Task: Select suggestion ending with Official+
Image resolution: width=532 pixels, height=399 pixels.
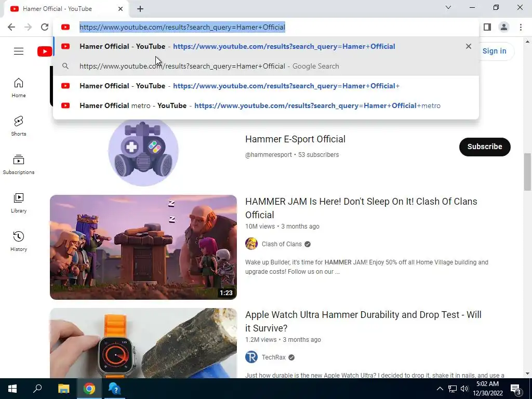Action: tap(266, 86)
